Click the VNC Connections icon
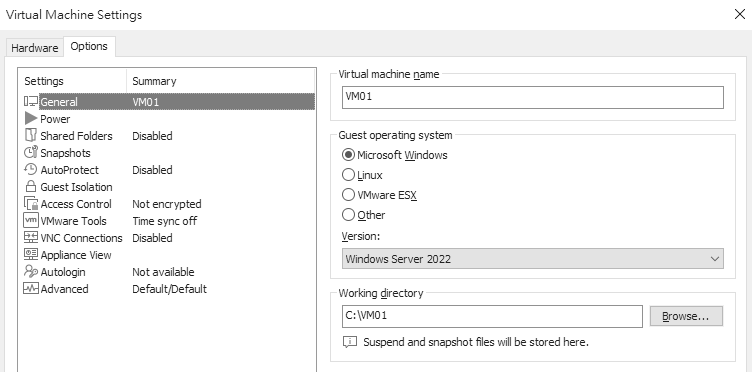 (x=31, y=238)
